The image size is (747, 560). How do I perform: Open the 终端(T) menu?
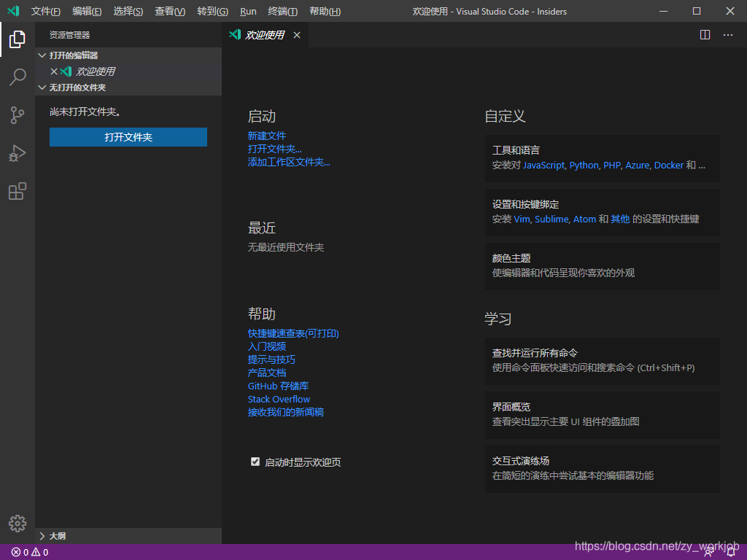coord(283,12)
